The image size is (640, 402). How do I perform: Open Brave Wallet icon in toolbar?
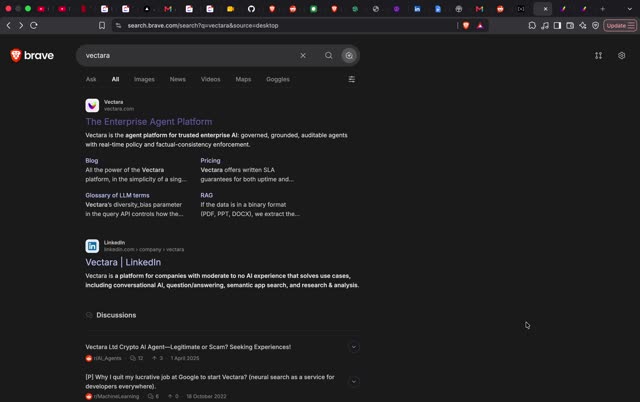coord(570,25)
